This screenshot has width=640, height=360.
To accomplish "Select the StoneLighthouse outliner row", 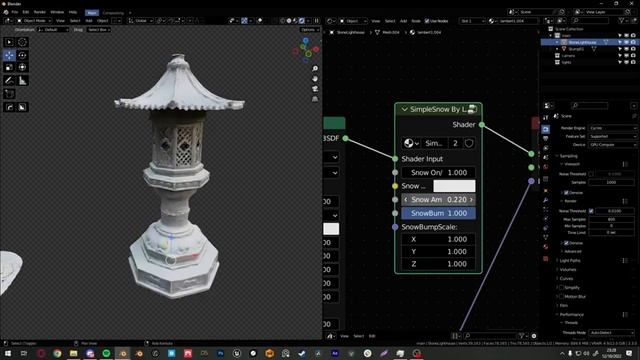I will click(x=589, y=42).
